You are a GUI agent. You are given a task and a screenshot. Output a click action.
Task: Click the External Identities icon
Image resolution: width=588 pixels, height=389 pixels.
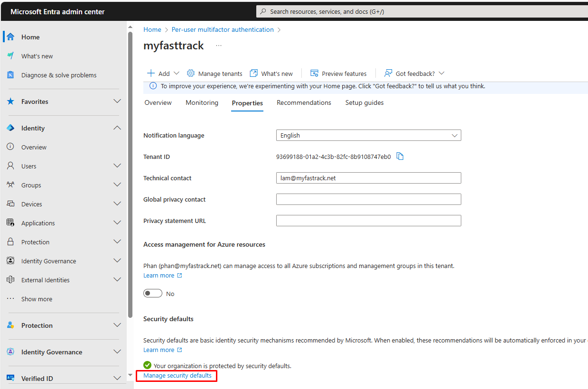point(10,280)
